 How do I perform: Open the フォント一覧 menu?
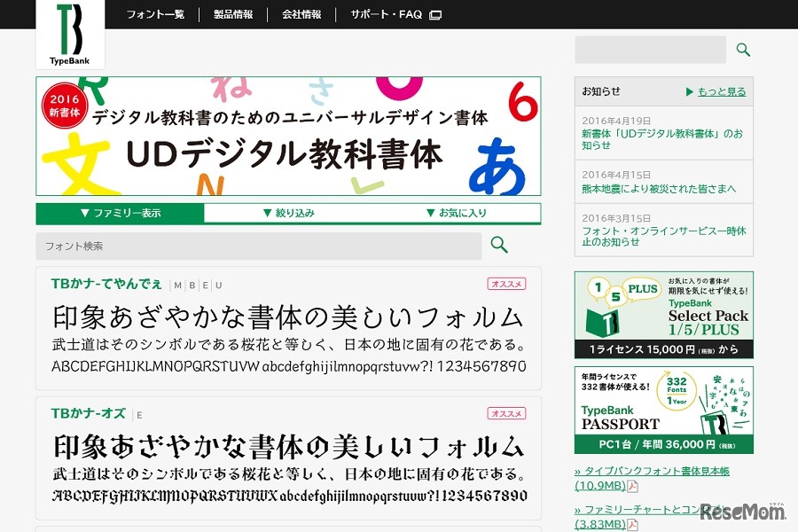(155, 14)
